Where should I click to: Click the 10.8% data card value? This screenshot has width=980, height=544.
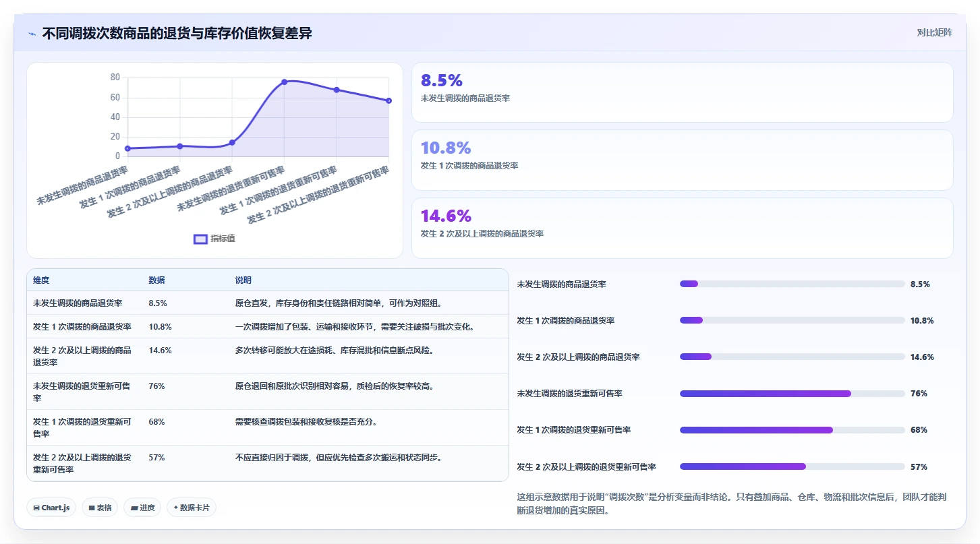click(446, 148)
